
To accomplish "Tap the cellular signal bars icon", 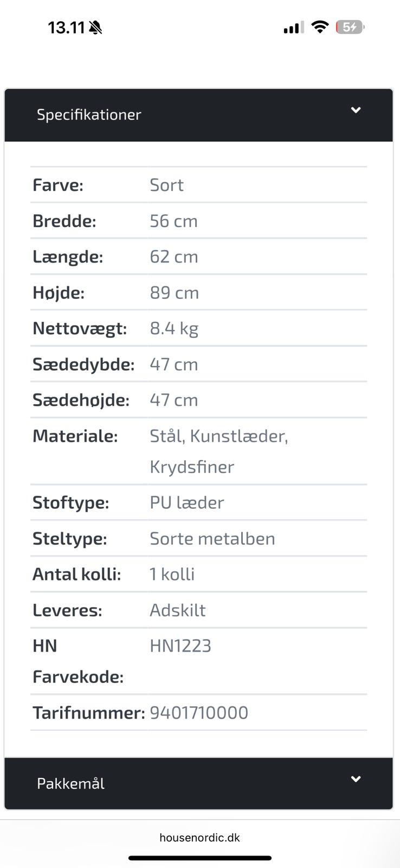I will click(x=293, y=27).
